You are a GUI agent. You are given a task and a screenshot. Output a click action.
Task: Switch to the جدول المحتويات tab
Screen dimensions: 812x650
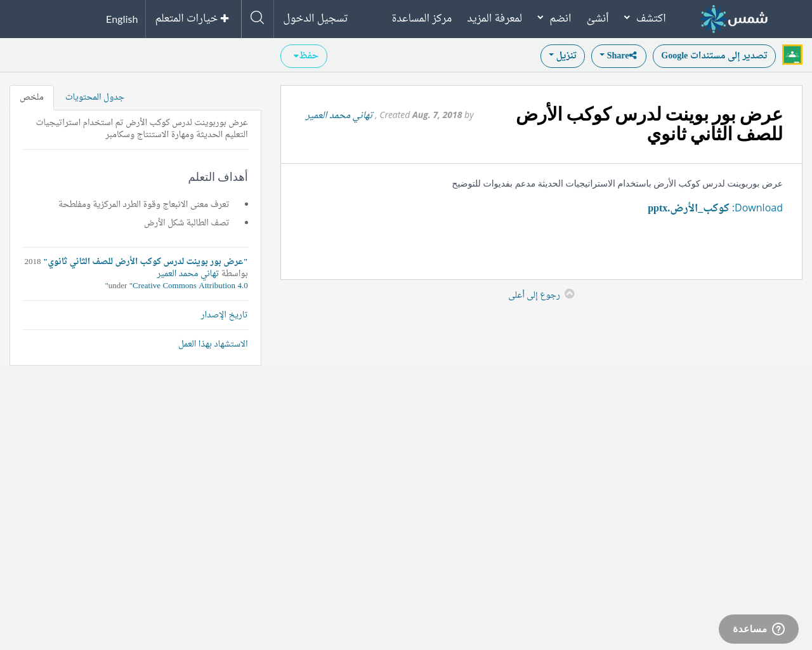point(95,97)
